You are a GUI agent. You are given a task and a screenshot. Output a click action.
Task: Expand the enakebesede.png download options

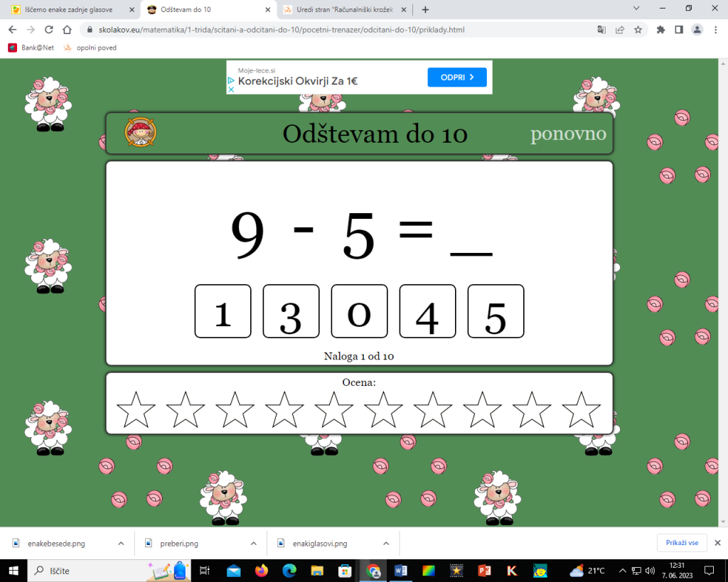point(121,544)
